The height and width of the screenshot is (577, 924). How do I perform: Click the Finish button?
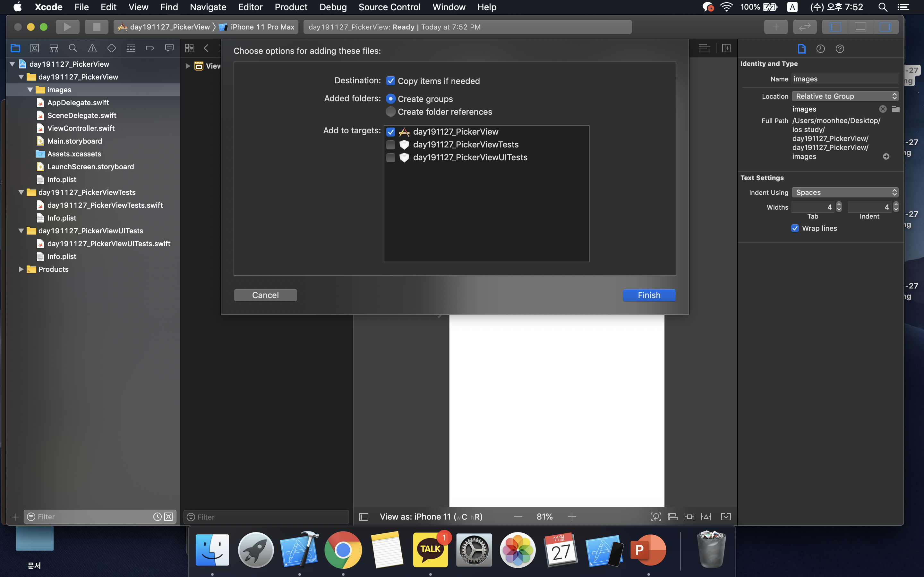click(649, 295)
